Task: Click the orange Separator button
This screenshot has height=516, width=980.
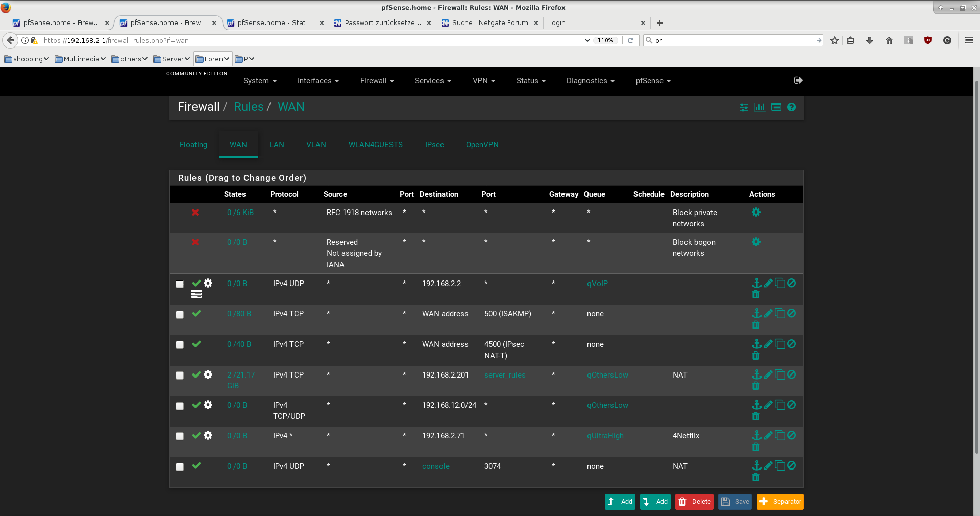Action: pyautogui.click(x=780, y=502)
